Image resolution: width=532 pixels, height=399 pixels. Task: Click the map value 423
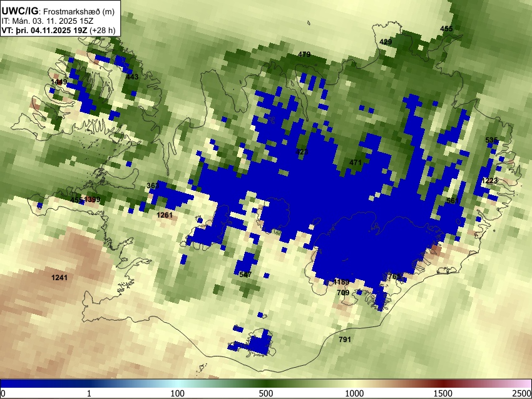coord(302,151)
